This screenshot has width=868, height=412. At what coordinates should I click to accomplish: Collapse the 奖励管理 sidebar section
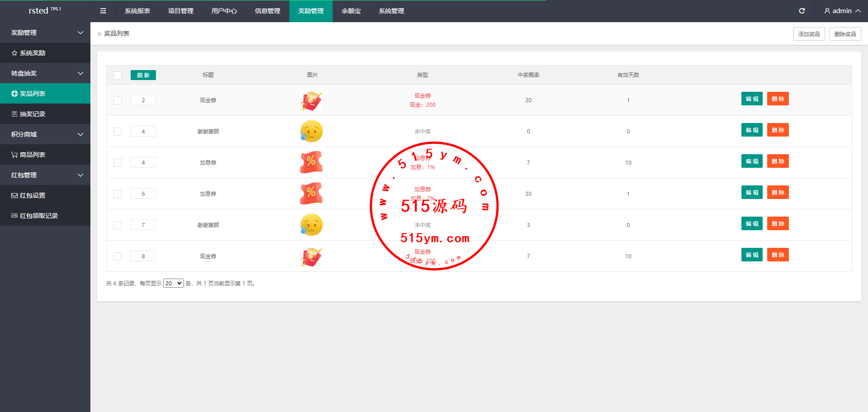45,33
